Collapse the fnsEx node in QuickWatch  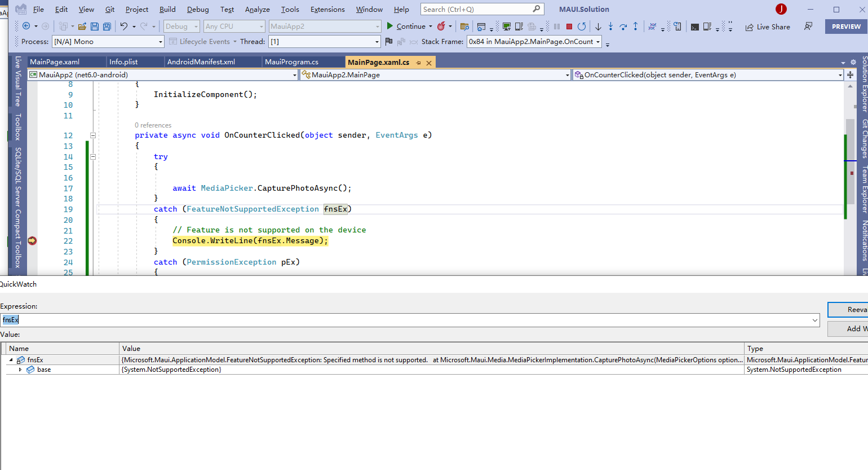point(11,359)
